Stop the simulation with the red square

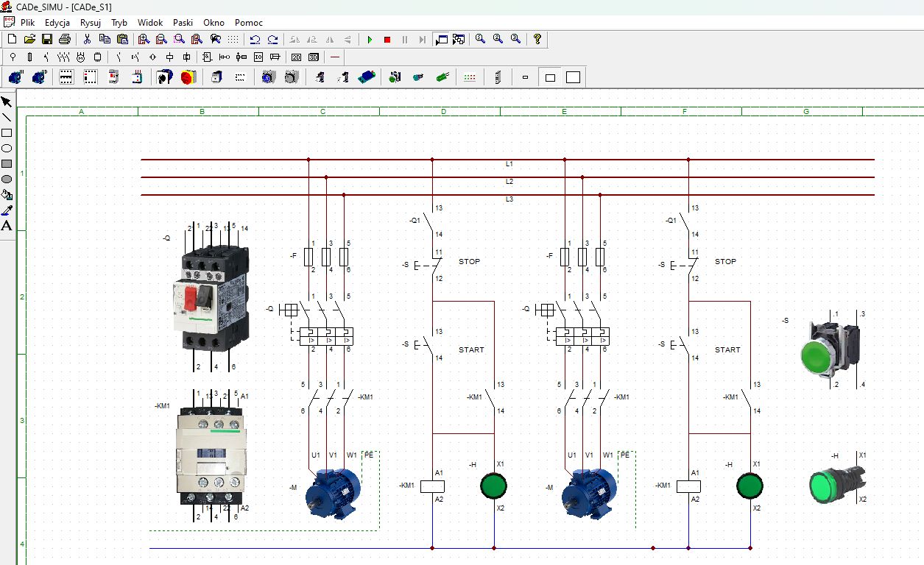[x=387, y=40]
